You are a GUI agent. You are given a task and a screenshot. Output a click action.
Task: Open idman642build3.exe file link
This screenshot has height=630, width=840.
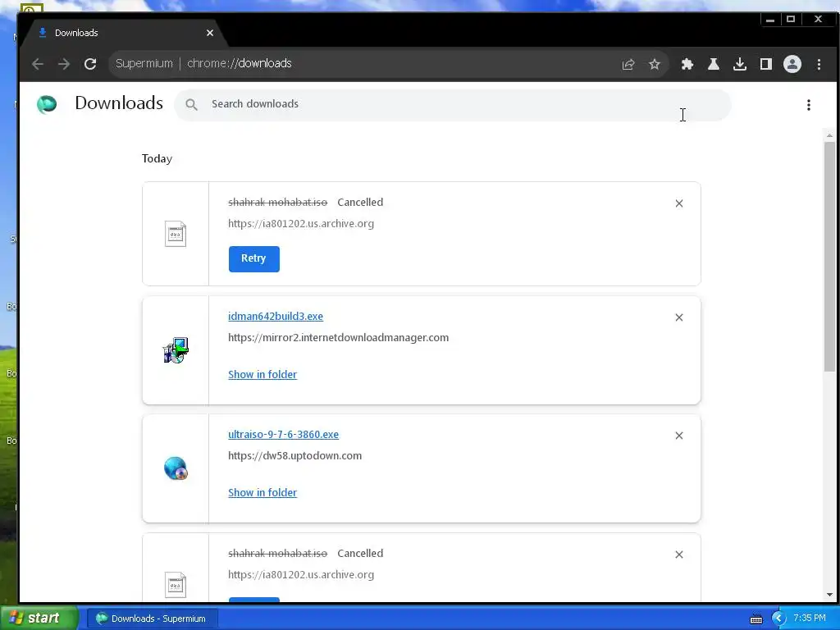(x=276, y=316)
